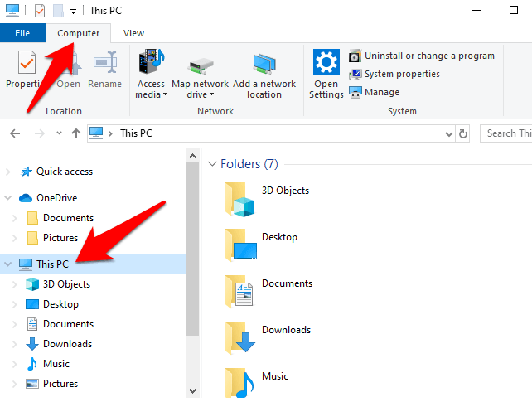This screenshot has width=532, height=402.
Task: Minimize the This PC window
Action: (476, 10)
